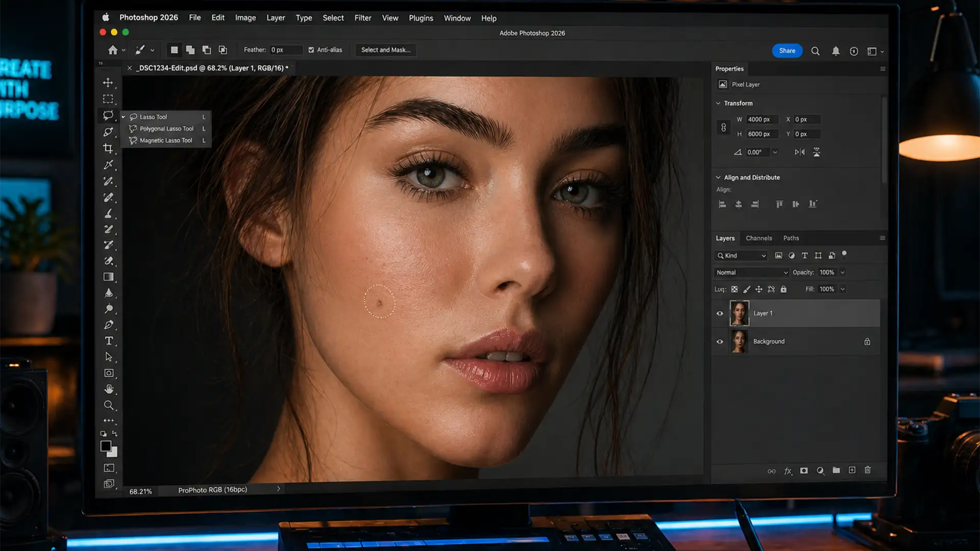
Task: Toggle Layer 1 visibility
Action: click(x=720, y=313)
